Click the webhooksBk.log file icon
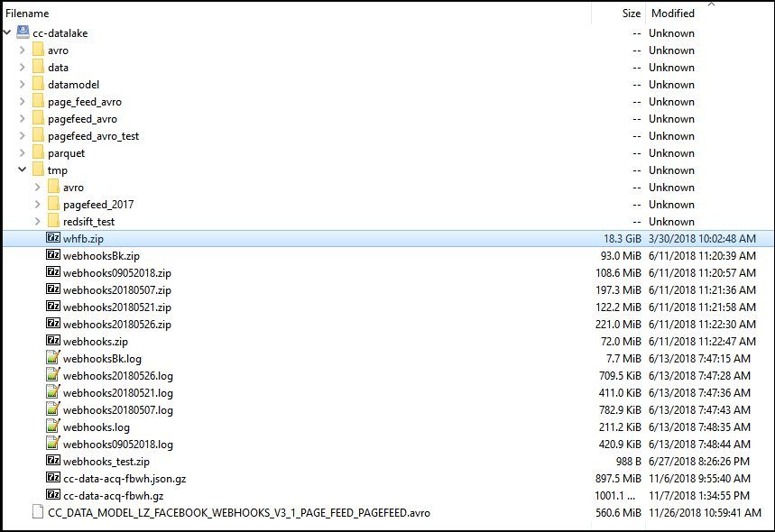 [x=53, y=359]
